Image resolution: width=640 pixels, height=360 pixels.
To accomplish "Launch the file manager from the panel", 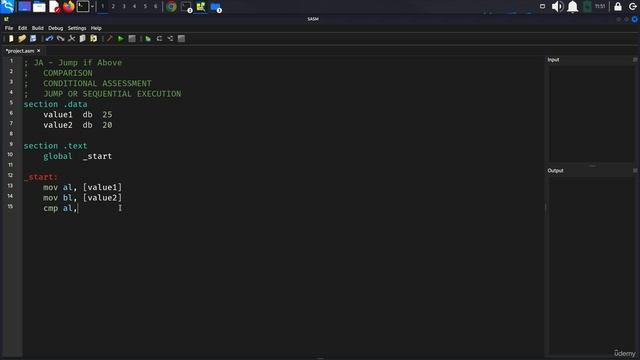I will tap(39, 7).
